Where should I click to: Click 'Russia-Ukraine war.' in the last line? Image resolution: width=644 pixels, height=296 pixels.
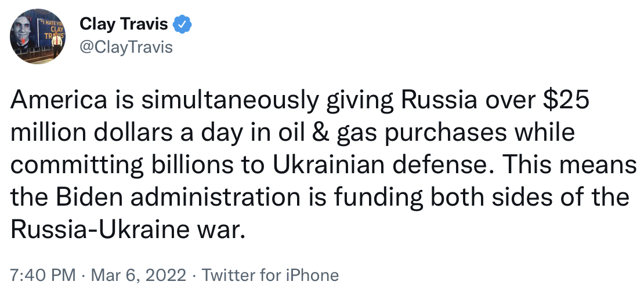pyautogui.click(x=125, y=230)
